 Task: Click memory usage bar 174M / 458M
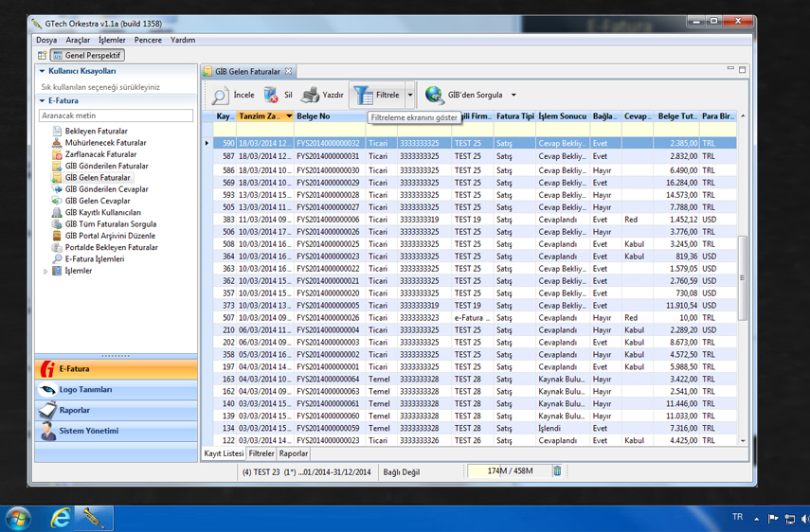click(x=510, y=470)
